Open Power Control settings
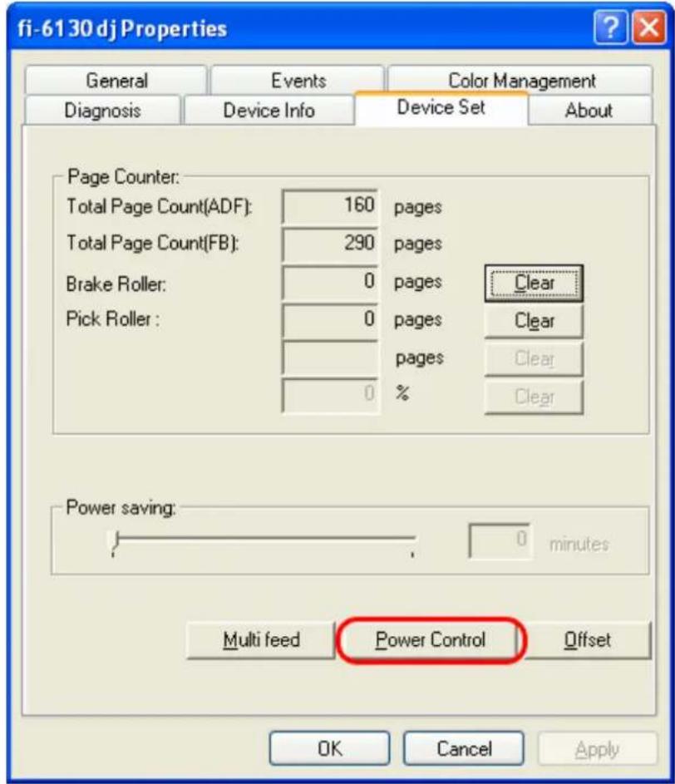Image resolution: width=675 pixels, height=784 pixels. pyautogui.click(x=431, y=640)
